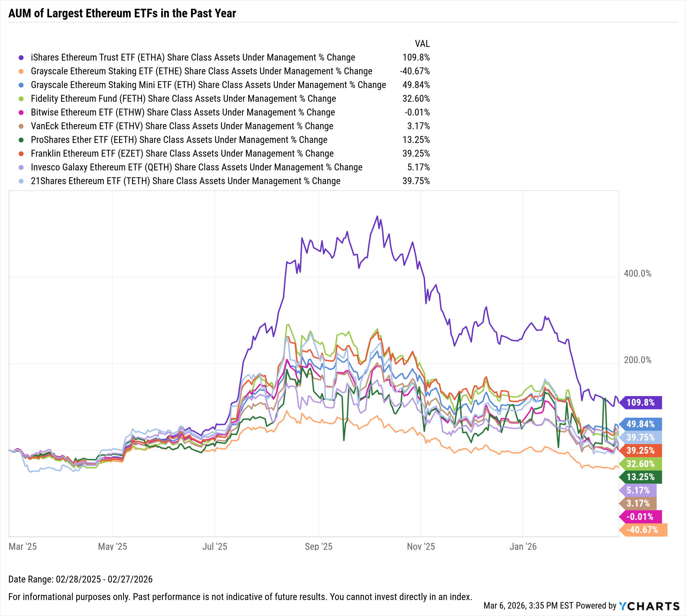Viewport: 686px width, 616px height.
Task: Click the dark green 13.25% end-value tag
Action: point(641,477)
